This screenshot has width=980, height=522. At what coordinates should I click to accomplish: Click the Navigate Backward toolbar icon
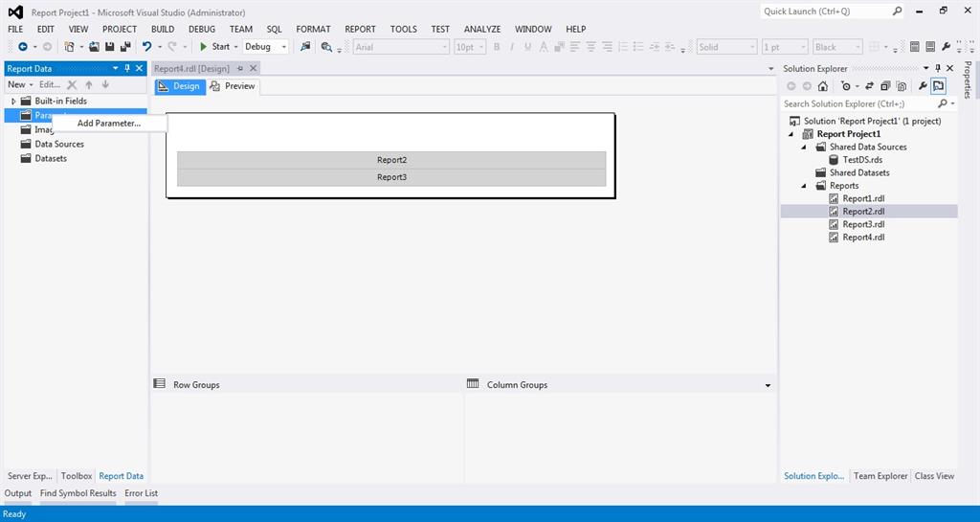tap(23, 47)
